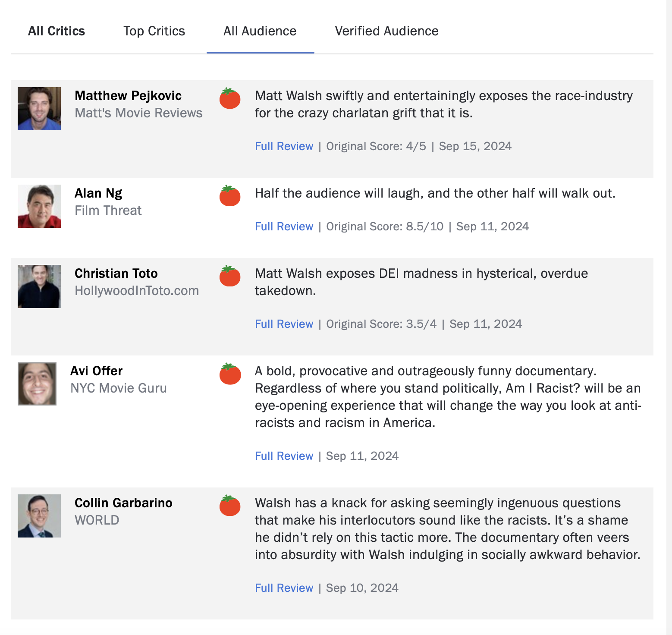The height and width of the screenshot is (635, 672).
Task: Select the All Audience tab
Action: point(260,31)
